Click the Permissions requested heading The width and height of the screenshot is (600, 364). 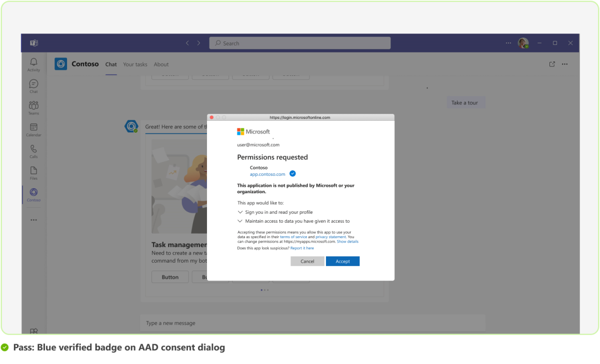[x=272, y=157]
